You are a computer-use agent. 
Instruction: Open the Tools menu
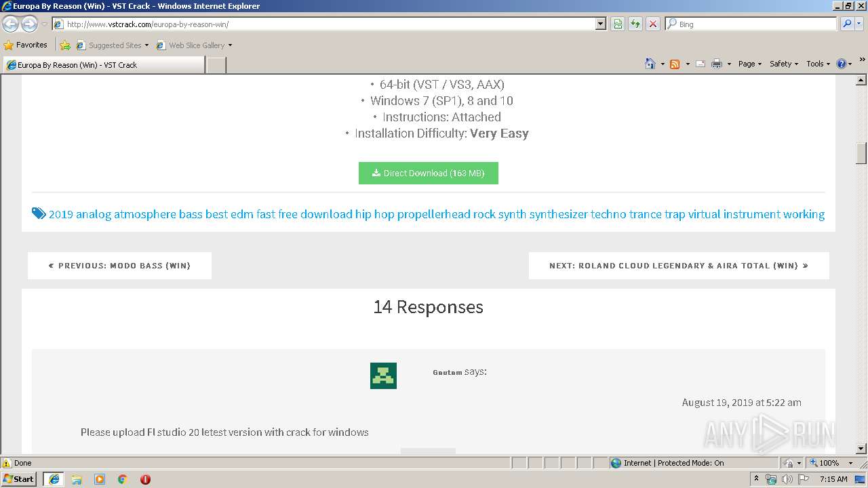pyautogui.click(x=818, y=64)
